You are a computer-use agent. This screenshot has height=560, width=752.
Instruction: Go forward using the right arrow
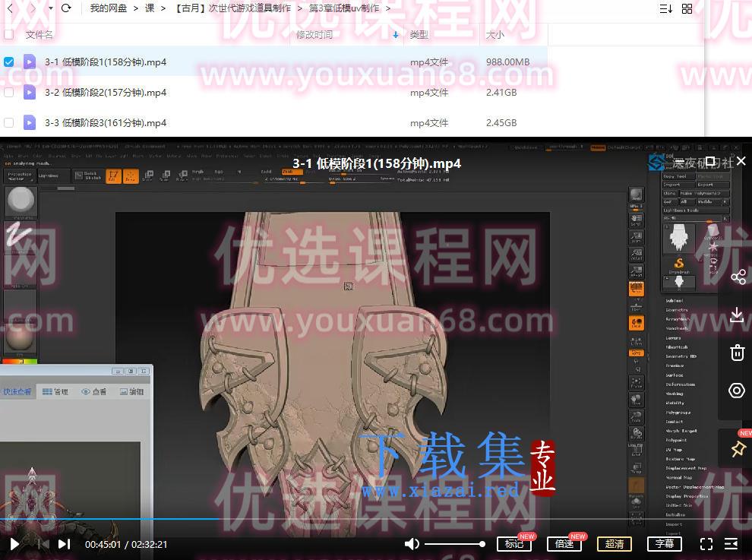click(33, 8)
